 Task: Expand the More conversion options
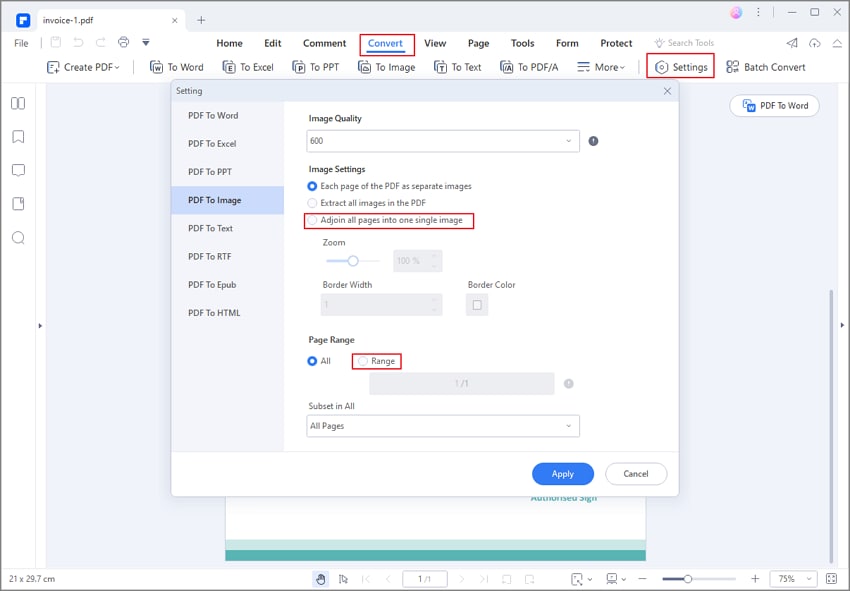601,67
